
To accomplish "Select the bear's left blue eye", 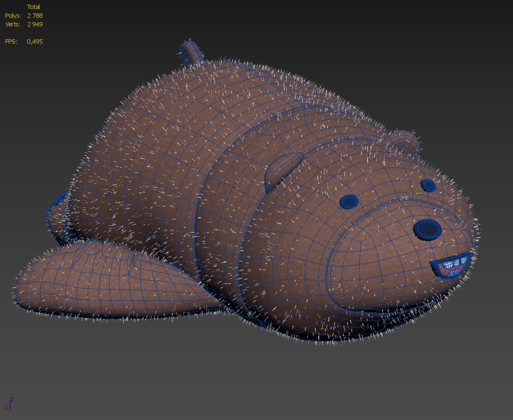I will 350,201.
